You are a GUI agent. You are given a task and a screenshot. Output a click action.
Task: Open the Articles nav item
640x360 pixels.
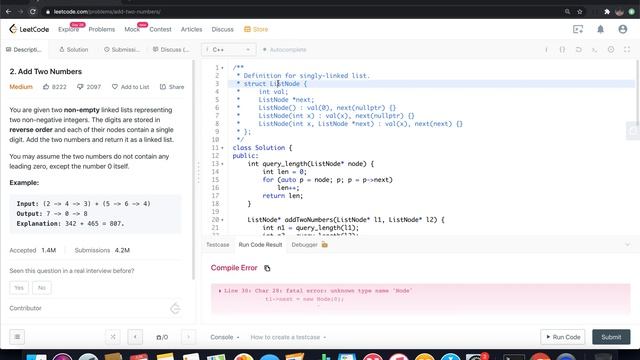(x=191, y=29)
